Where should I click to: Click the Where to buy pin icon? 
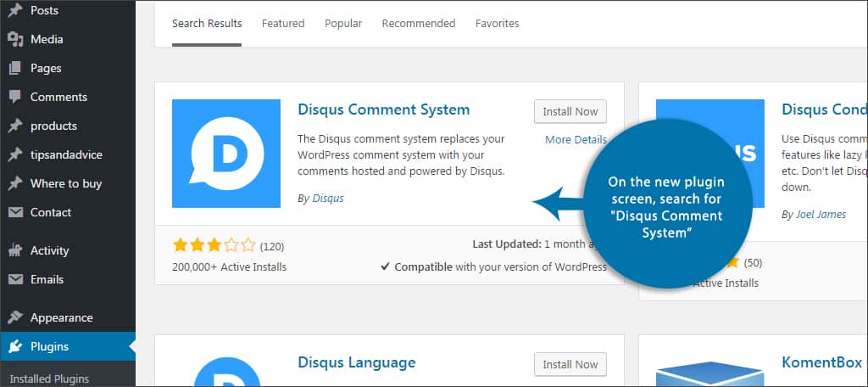[15, 183]
